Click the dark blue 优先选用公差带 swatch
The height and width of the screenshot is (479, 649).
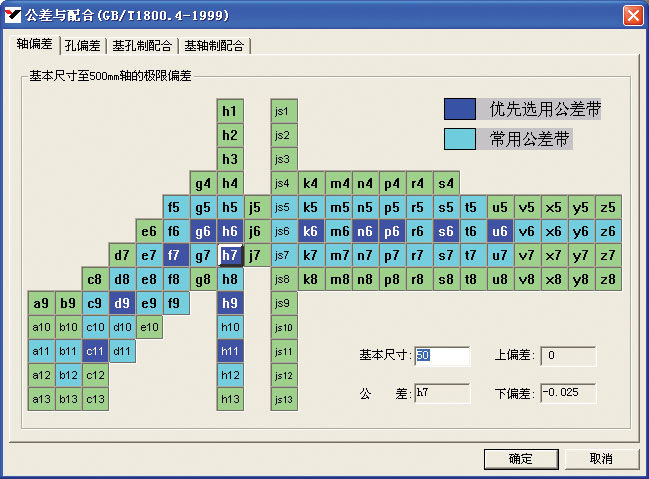[460, 109]
